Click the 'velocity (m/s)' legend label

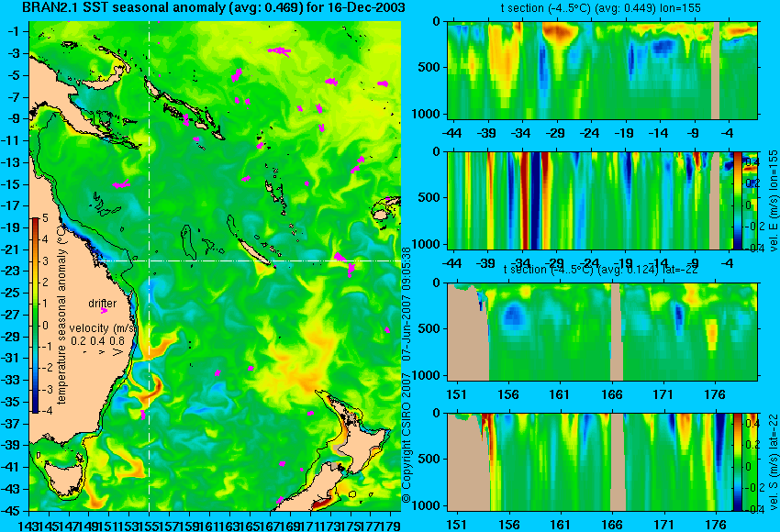pyautogui.click(x=103, y=328)
